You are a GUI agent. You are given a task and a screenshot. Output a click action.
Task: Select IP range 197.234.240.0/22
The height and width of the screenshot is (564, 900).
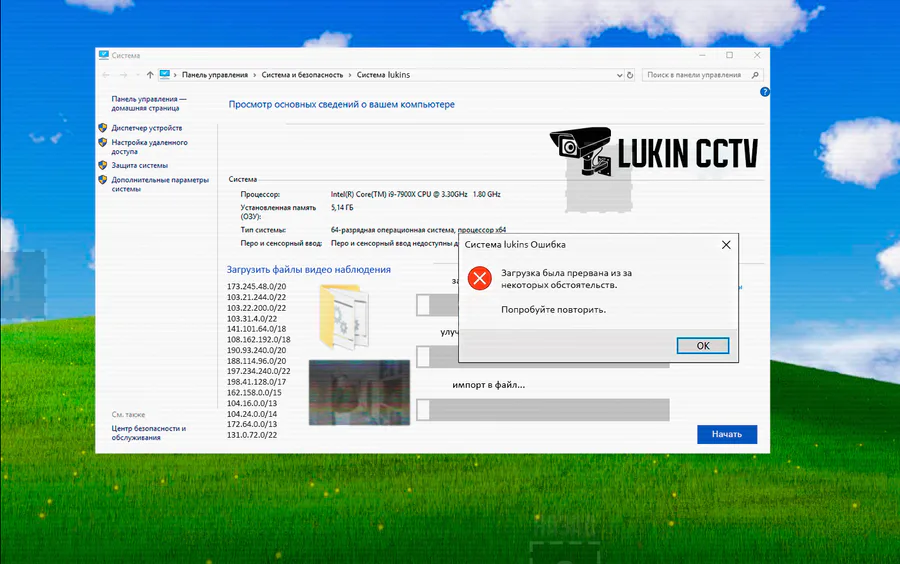258,371
